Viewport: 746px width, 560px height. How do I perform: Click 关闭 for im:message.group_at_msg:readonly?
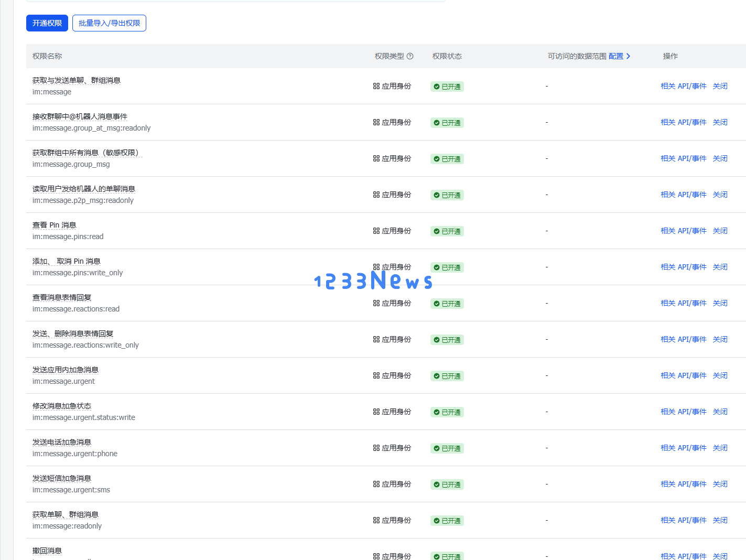[720, 122]
